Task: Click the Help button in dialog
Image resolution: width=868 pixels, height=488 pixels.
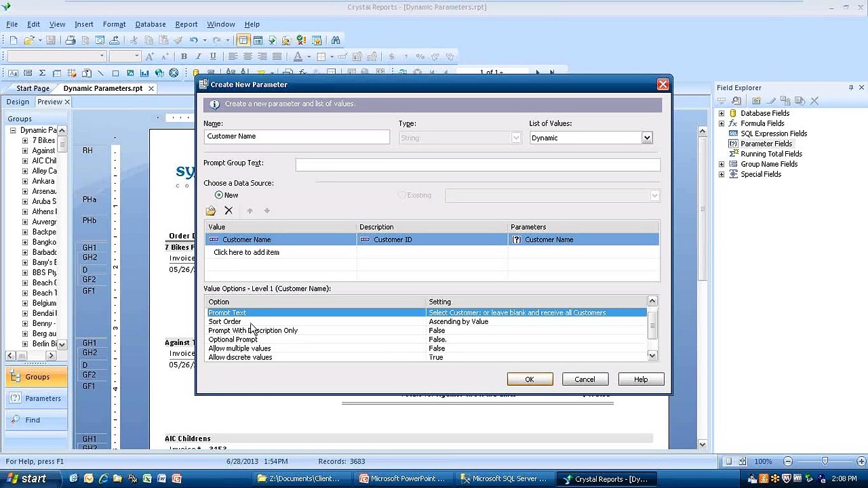Action: click(641, 380)
